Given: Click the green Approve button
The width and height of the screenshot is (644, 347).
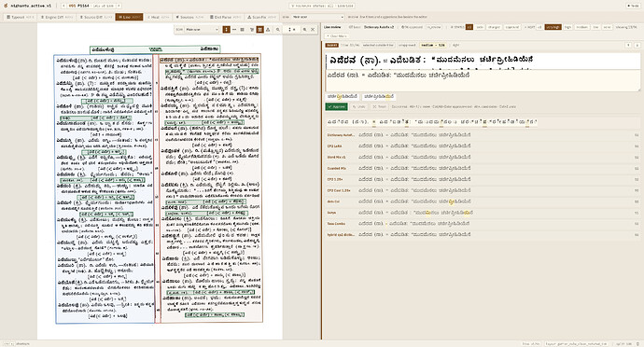Looking at the screenshot, I should click(336, 106).
